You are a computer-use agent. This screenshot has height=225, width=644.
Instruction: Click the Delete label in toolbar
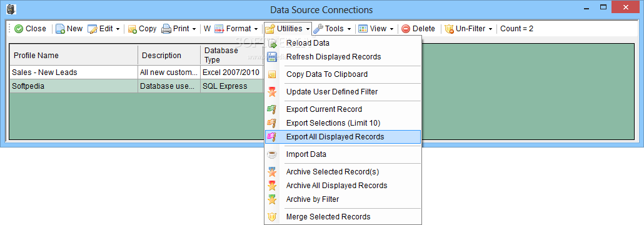click(x=424, y=29)
